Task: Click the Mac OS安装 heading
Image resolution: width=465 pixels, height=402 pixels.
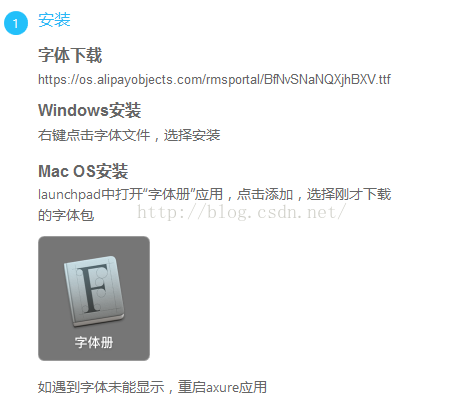Action: [83, 171]
